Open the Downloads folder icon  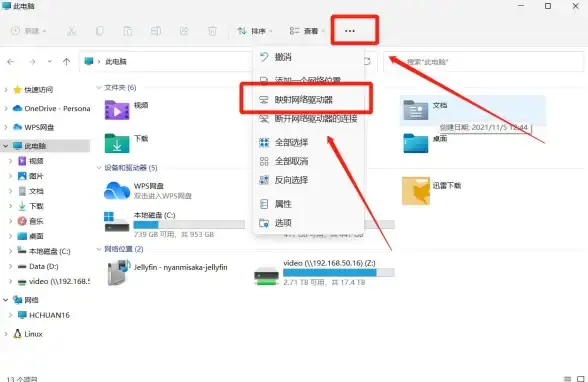(x=117, y=144)
